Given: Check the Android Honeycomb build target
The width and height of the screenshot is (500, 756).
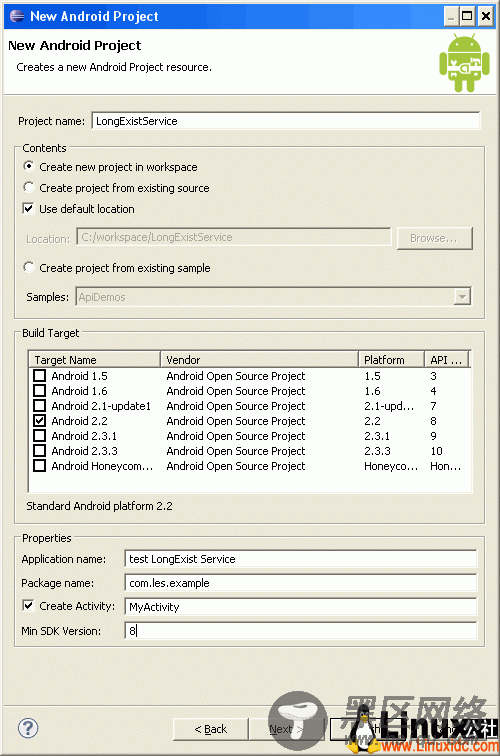Looking at the screenshot, I should point(40,465).
